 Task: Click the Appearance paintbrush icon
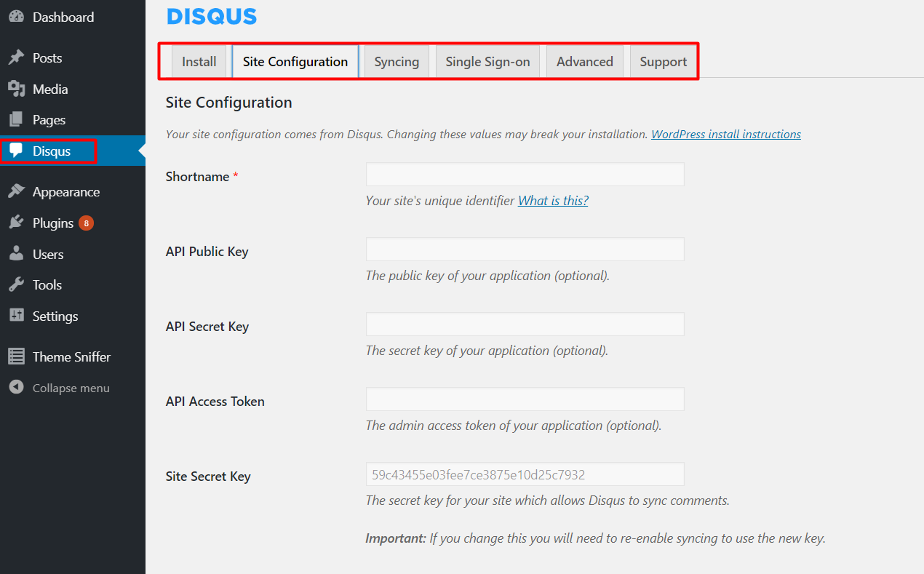click(x=16, y=191)
